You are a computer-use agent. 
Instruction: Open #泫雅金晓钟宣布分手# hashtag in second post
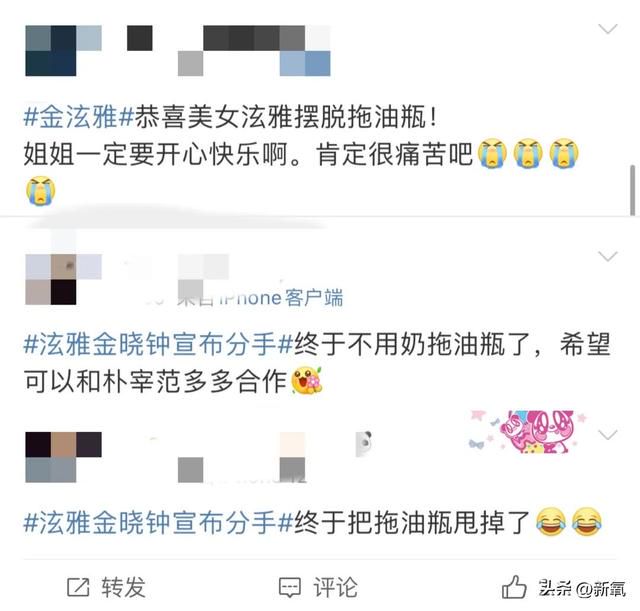pyautogui.click(x=158, y=344)
